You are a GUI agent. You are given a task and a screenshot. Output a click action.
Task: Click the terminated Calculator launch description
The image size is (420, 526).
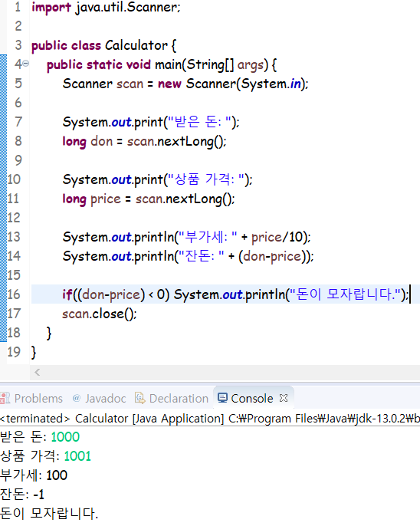coord(210,419)
